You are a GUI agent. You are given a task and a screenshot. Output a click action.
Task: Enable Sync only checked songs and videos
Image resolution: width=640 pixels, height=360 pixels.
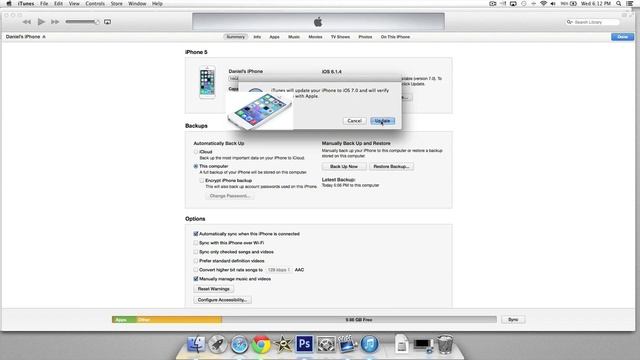[196, 252]
